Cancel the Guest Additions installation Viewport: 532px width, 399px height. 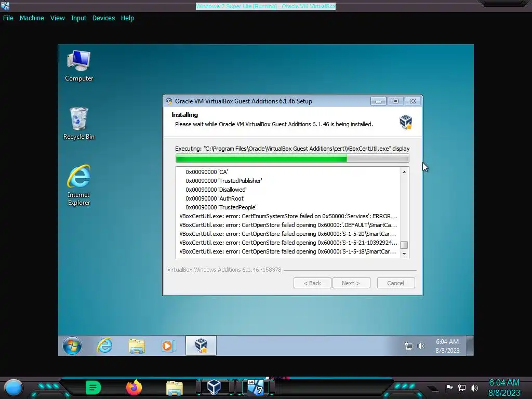395,283
